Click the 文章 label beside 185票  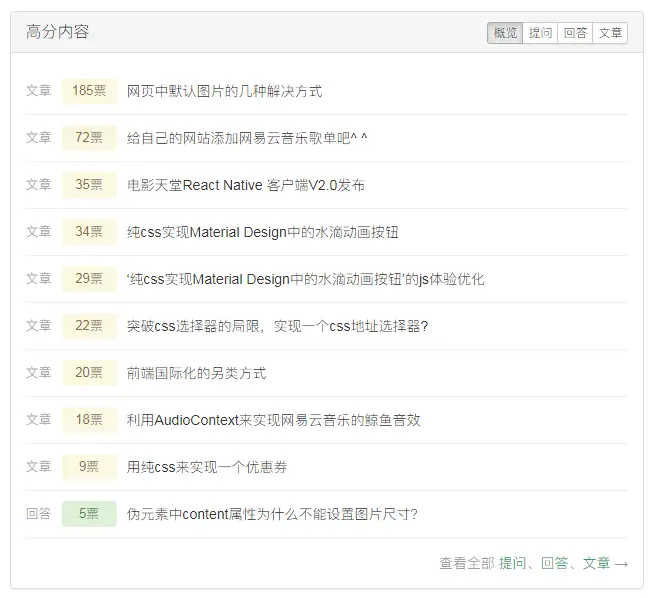39,91
